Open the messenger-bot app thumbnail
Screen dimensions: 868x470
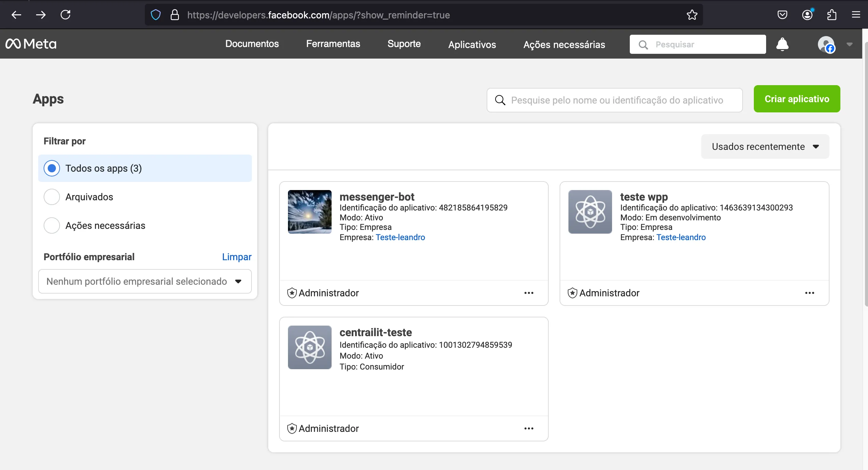point(309,212)
